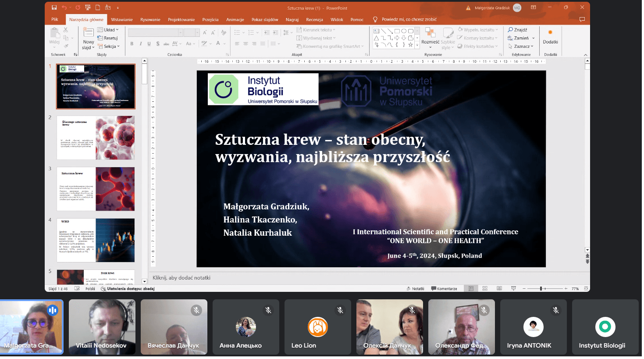Viewport: 644px width, 359px height.
Task: Switch to the Animacje tab
Action: pyautogui.click(x=235, y=19)
